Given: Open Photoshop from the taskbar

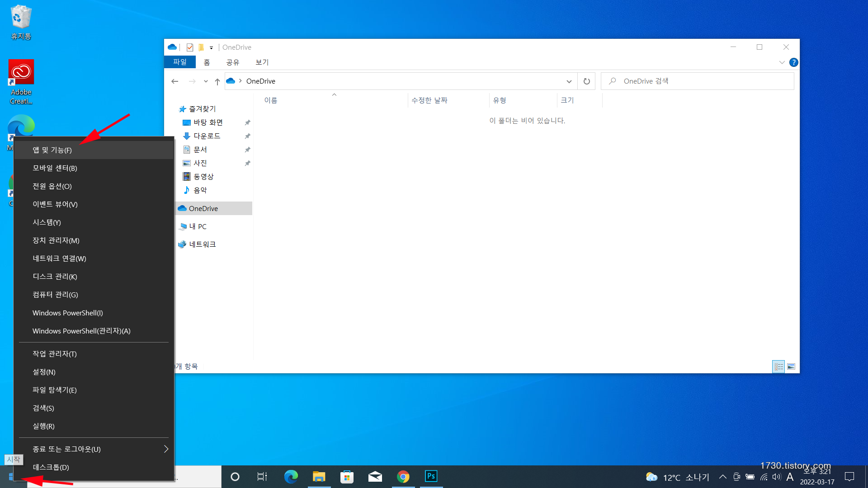Looking at the screenshot, I should [x=431, y=476].
